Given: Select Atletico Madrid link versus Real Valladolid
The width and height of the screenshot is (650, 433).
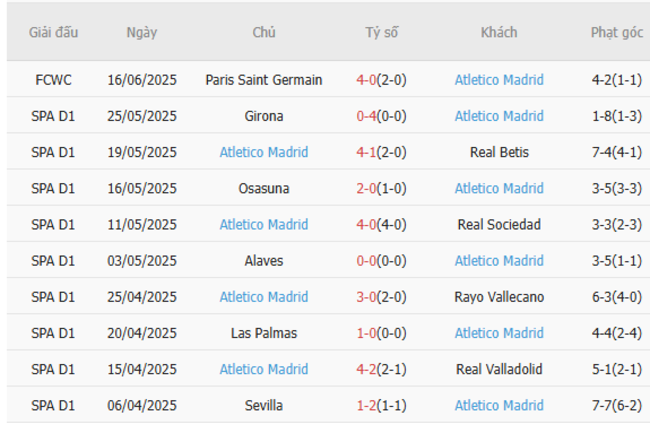Looking at the screenshot, I should tap(264, 369).
